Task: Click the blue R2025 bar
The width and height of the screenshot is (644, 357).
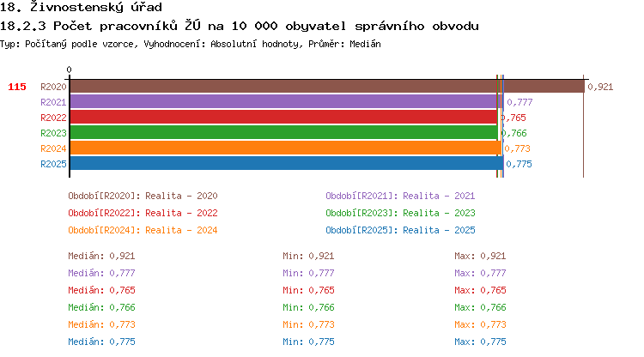Action: 286,164
